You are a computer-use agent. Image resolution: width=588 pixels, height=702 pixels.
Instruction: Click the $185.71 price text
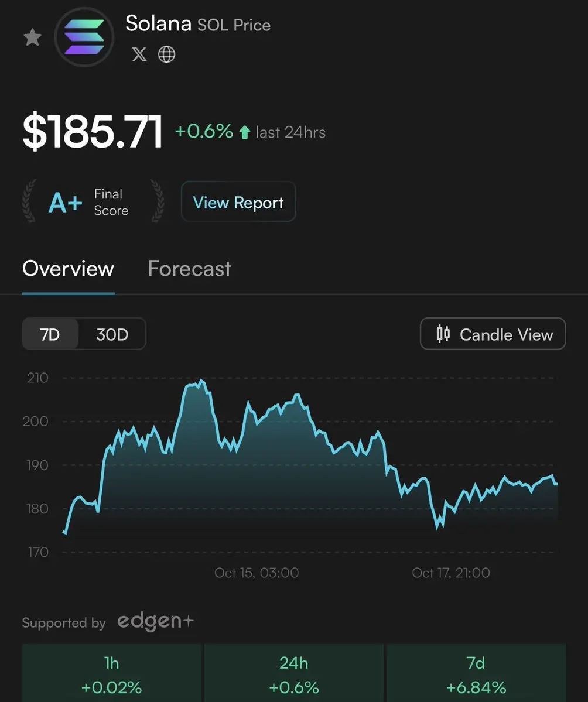(x=93, y=131)
